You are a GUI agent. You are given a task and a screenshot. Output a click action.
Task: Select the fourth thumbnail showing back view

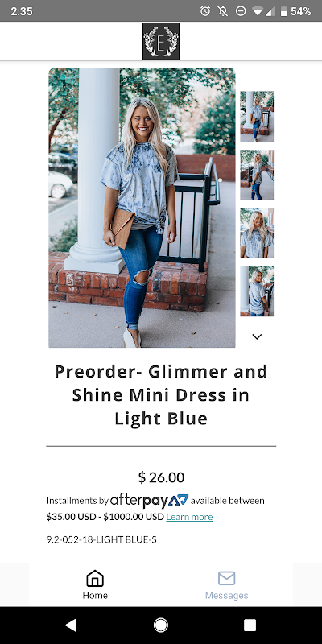(257, 291)
